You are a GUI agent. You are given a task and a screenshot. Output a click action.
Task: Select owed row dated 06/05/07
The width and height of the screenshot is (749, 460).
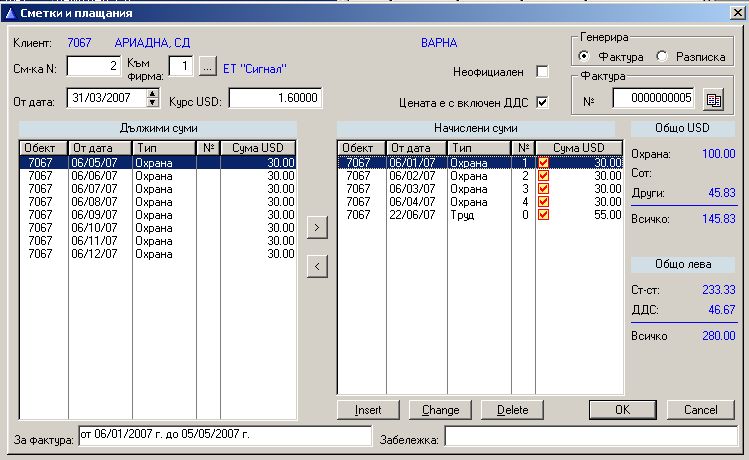tap(158, 163)
